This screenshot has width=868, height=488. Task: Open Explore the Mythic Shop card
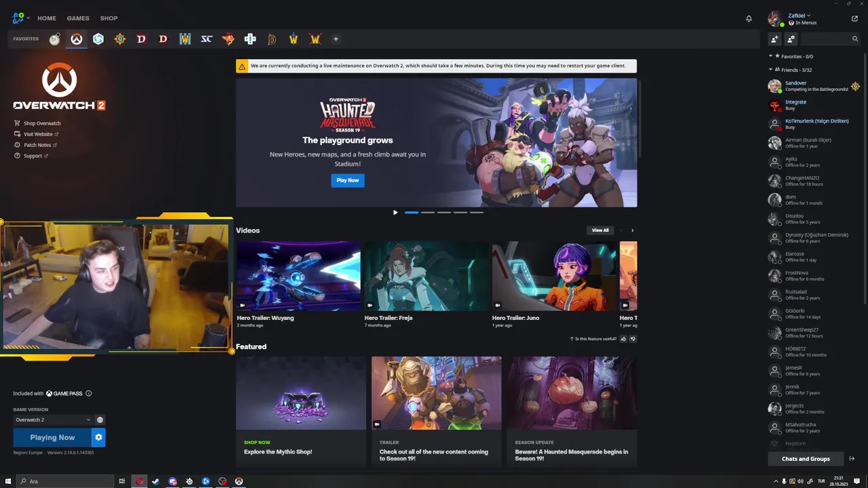click(300, 411)
